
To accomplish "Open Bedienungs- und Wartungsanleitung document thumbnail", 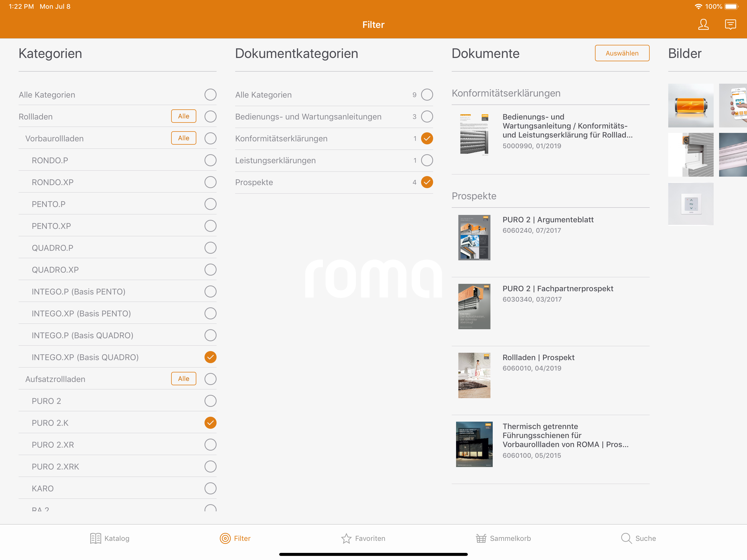I will click(474, 134).
